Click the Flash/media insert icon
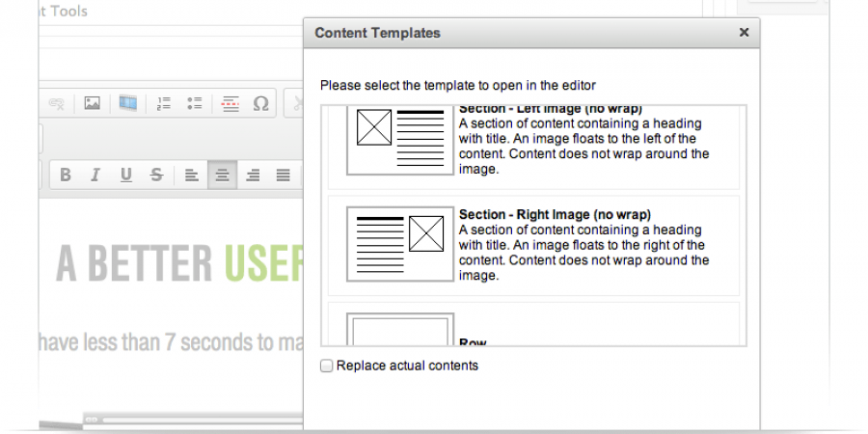The height and width of the screenshot is (434, 868). 128,103
